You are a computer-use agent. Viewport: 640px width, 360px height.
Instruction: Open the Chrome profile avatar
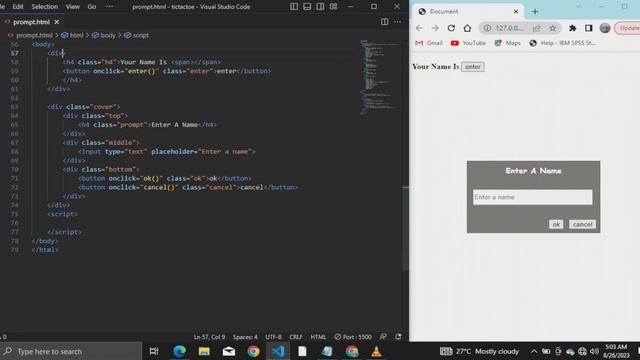[605, 28]
